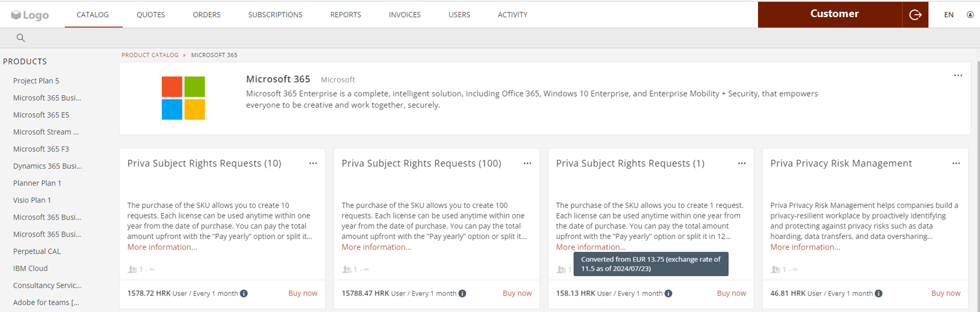Buy now Priva Privacy Risk Management

[945, 293]
